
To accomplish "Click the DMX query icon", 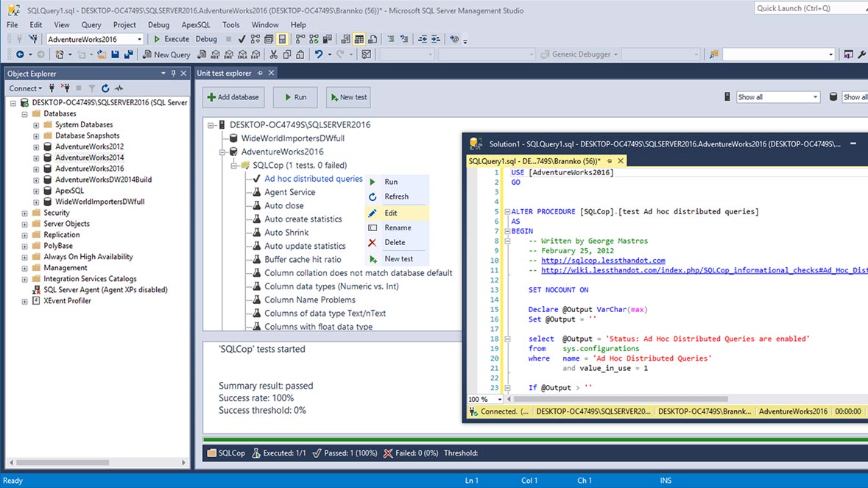I will pos(229,54).
